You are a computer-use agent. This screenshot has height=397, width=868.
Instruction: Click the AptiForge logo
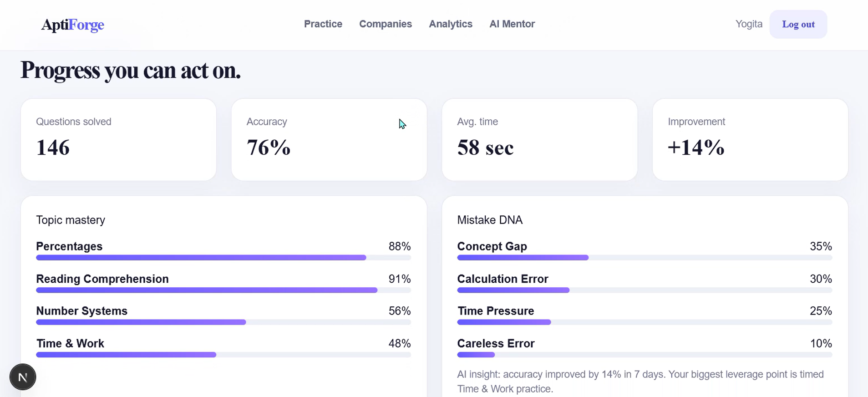[x=73, y=25]
